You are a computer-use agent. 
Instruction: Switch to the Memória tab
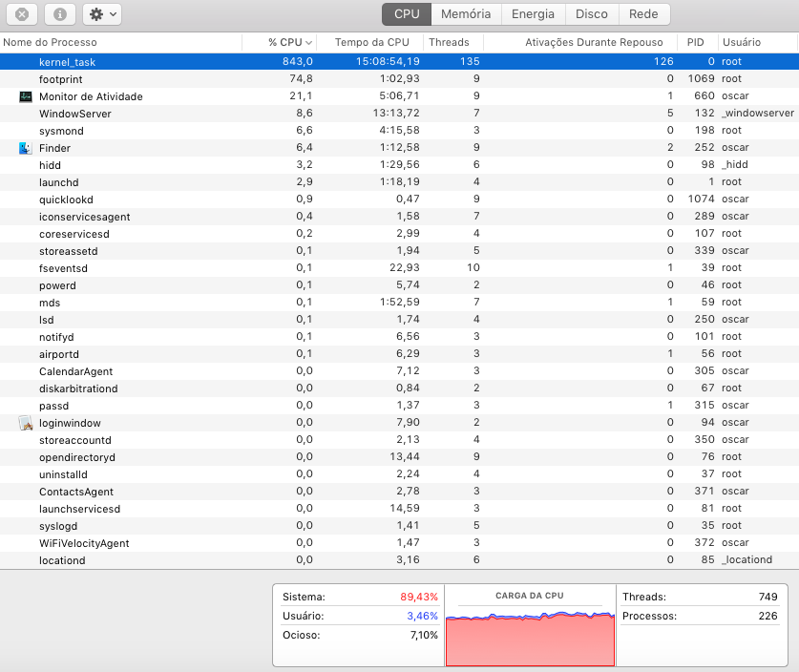[466, 14]
